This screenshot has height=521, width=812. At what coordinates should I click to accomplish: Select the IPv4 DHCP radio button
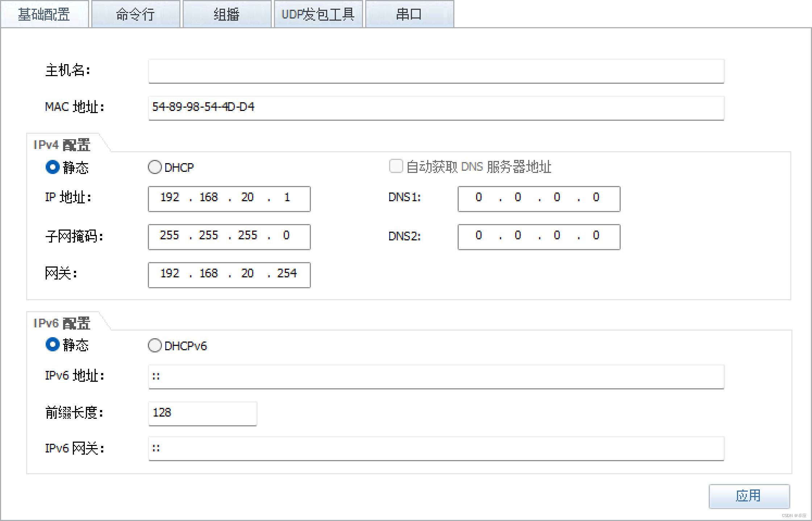click(155, 167)
